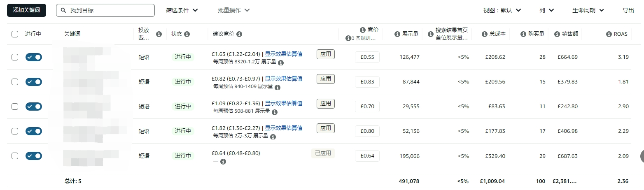Click the 添加关键词 button
This screenshot has height=190, width=644.
point(26,10)
